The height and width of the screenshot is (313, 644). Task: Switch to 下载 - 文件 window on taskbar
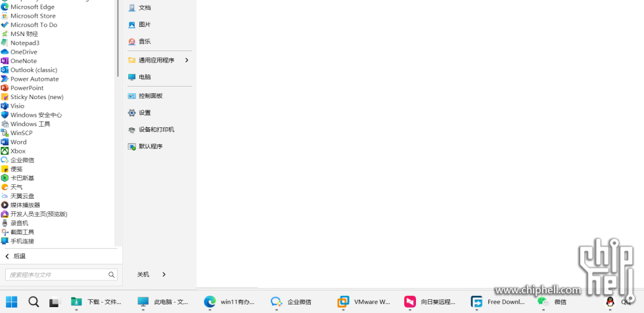(x=97, y=302)
